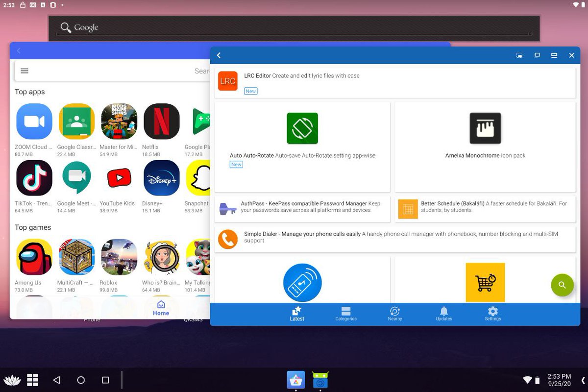
Task: Open yellow shopping cart app icon
Action: coord(485,283)
